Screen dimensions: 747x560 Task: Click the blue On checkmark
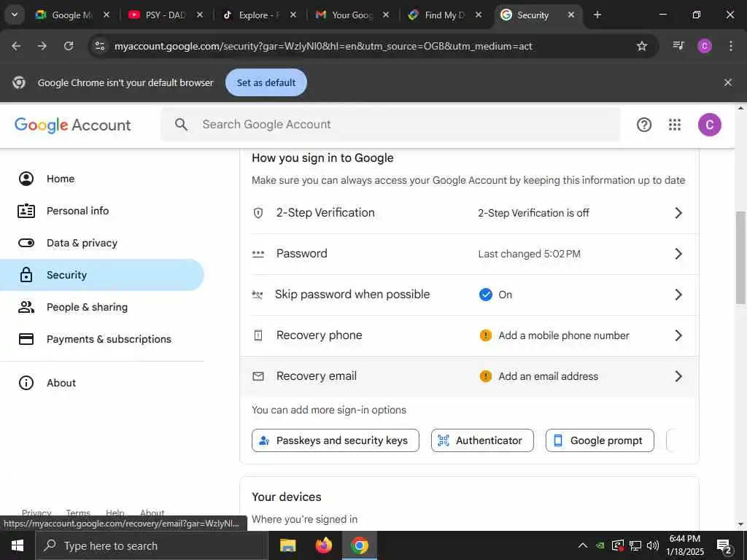485,295
